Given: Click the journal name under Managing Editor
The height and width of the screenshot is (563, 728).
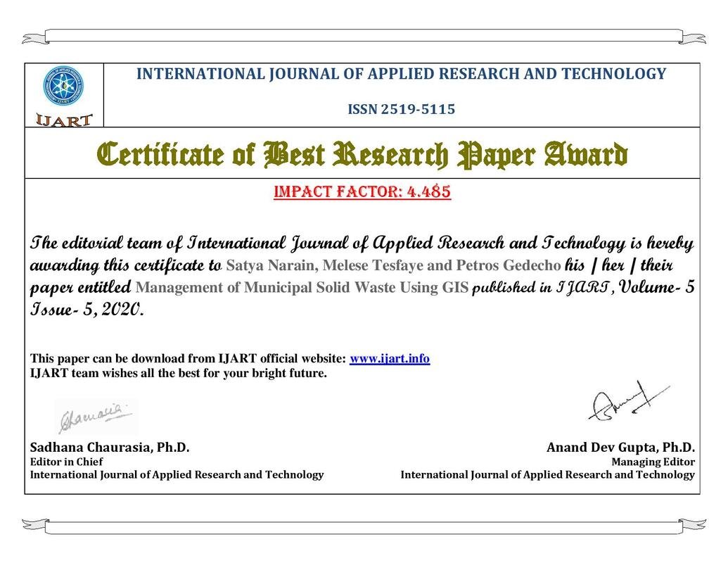Looking at the screenshot, I should [x=548, y=475].
